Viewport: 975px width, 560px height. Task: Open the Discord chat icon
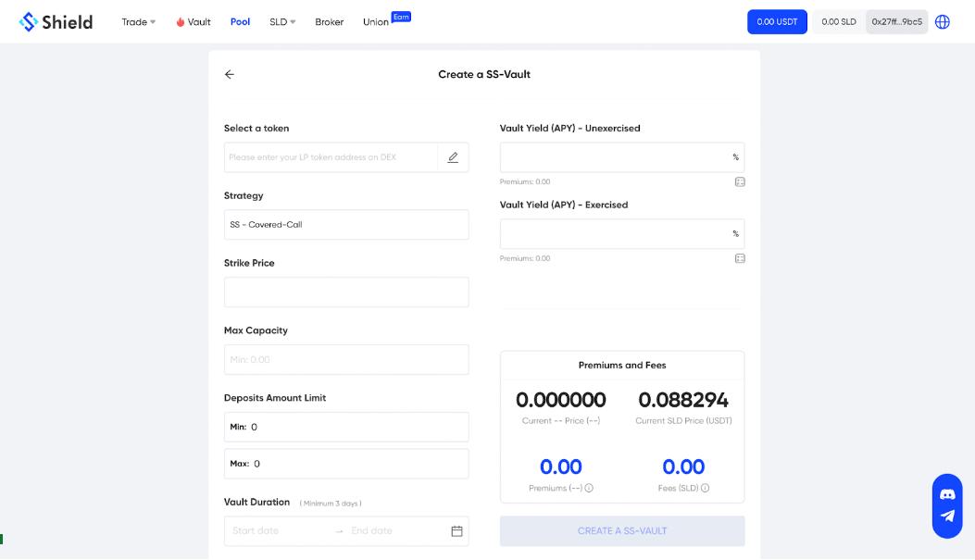(947, 493)
